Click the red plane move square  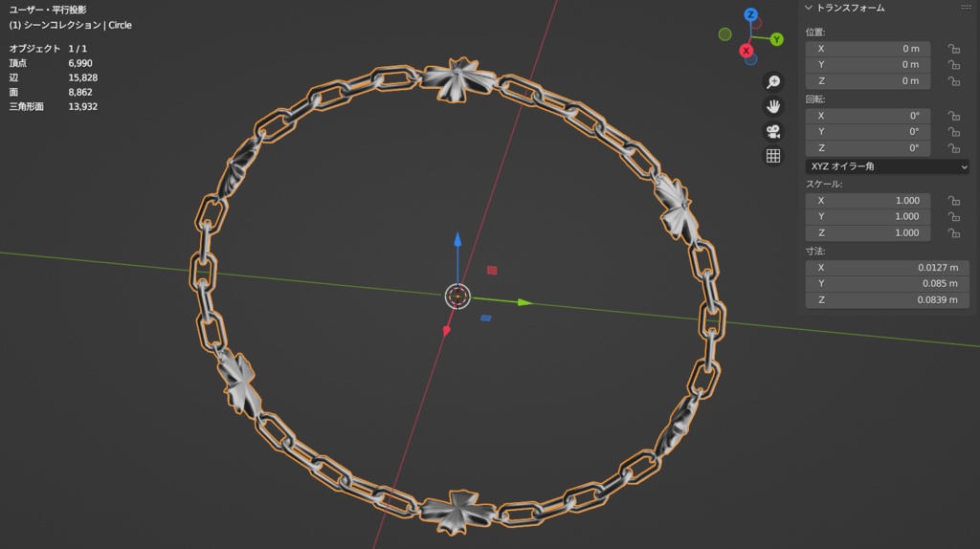492,270
